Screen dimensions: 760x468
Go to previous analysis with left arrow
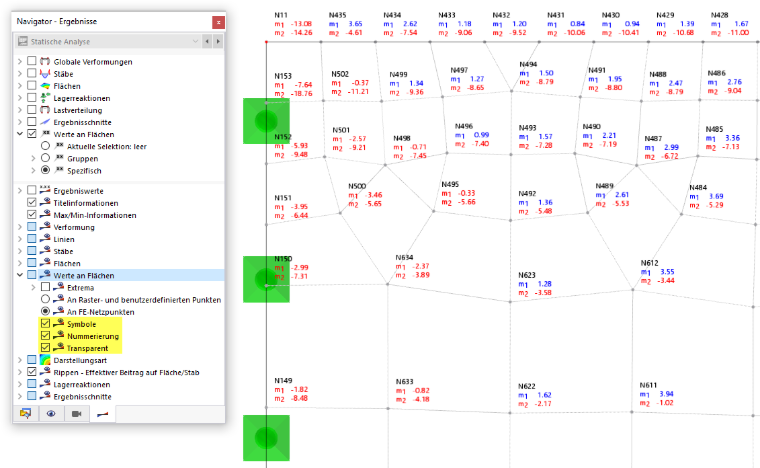207,42
